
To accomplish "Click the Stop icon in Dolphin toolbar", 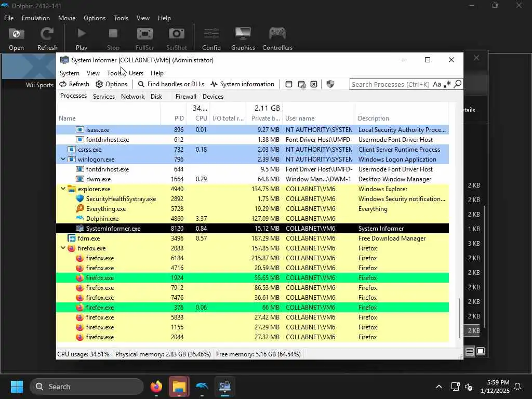I will 113,34.
